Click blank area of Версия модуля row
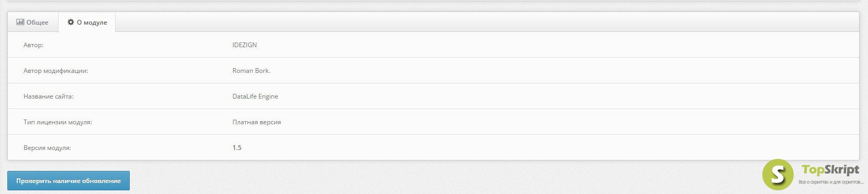Image resolution: width=868 pixels, height=194 pixels. pos(549,148)
